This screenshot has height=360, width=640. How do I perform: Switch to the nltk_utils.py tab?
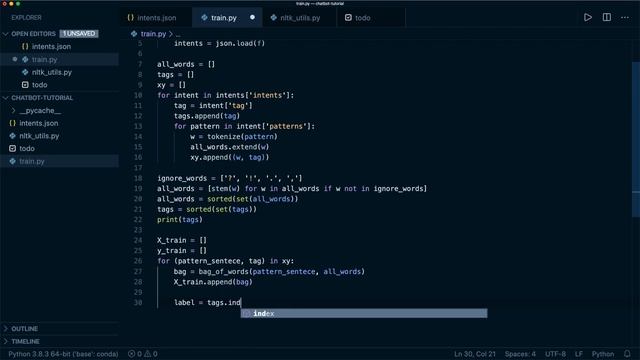[x=300, y=18]
